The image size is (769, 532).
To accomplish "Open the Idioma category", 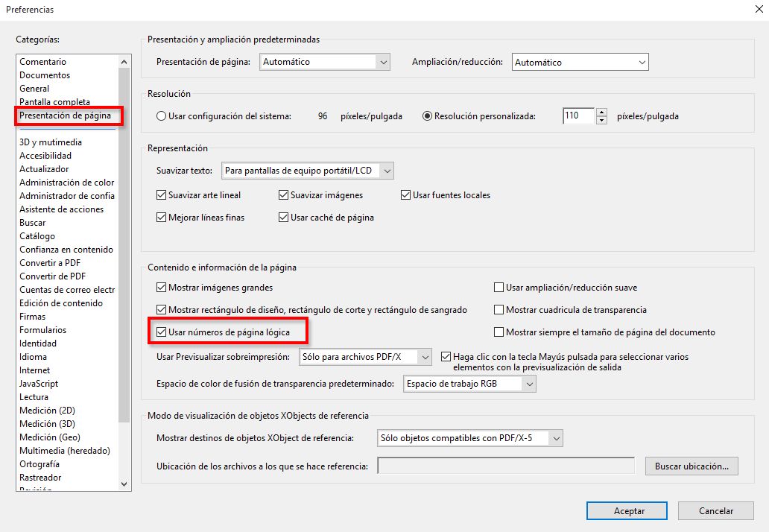I will point(33,356).
